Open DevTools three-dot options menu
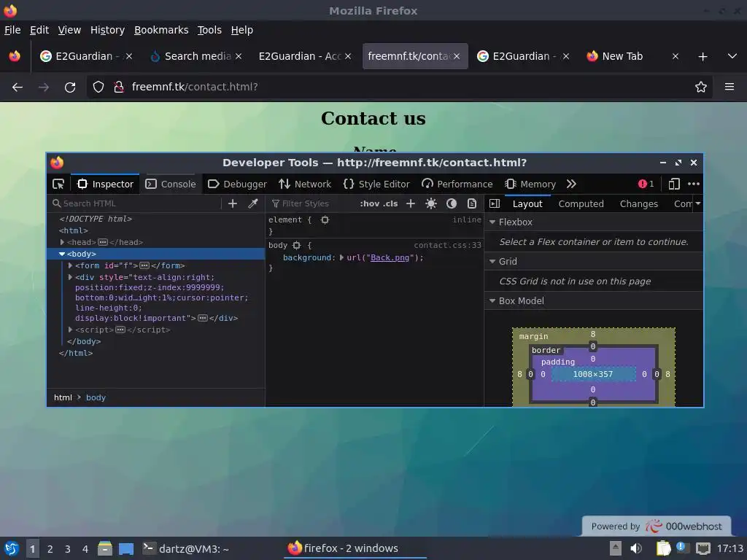This screenshot has height=560, width=747. click(694, 184)
